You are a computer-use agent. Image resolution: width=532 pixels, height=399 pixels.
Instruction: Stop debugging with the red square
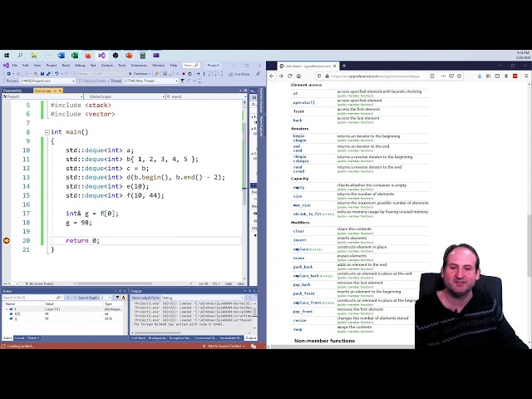[184, 74]
